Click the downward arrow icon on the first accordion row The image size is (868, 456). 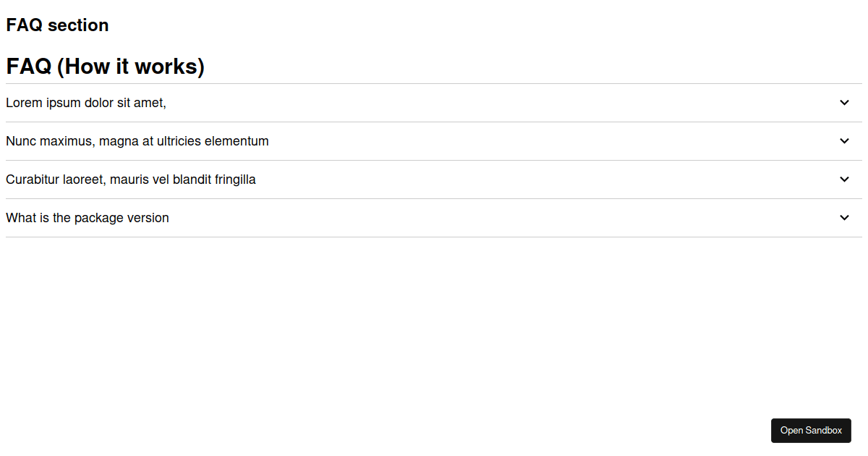tap(843, 103)
